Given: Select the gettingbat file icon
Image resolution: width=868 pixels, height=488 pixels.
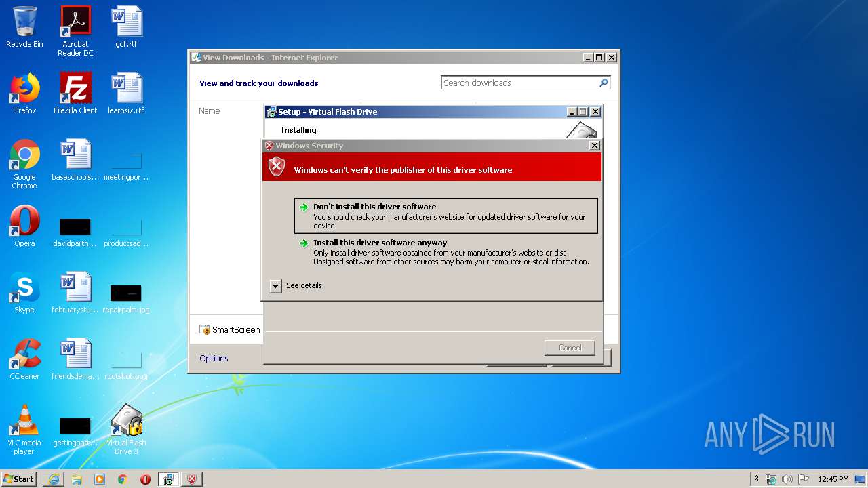Looking at the screenshot, I should (75, 426).
